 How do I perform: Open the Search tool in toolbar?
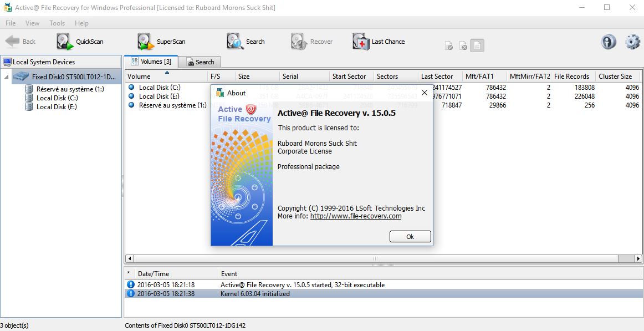pyautogui.click(x=246, y=42)
